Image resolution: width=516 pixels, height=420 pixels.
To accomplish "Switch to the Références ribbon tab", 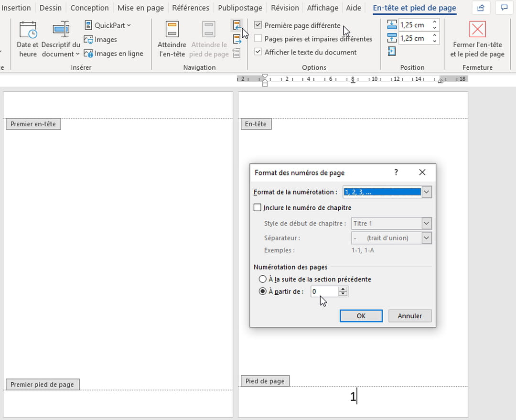I will pos(191,8).
